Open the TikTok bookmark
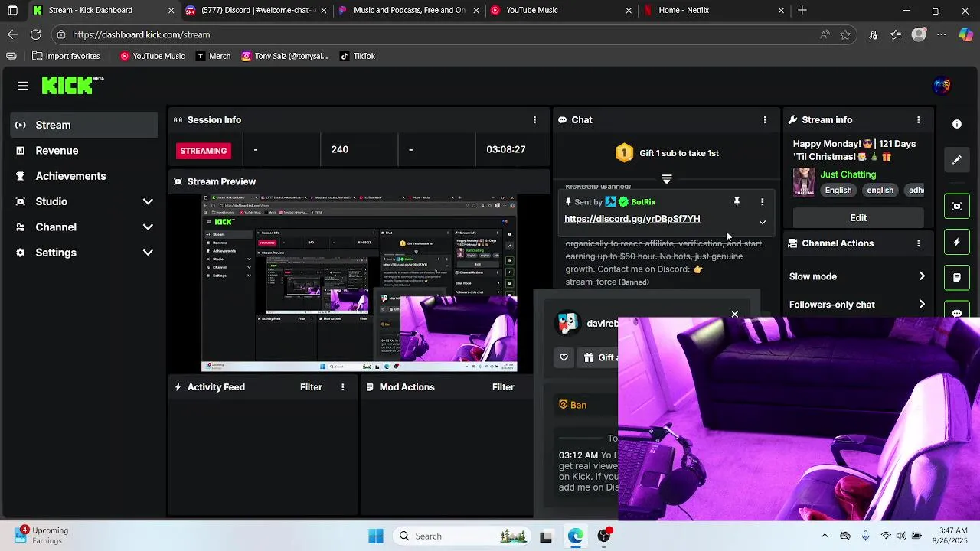 tap(357, 56)
